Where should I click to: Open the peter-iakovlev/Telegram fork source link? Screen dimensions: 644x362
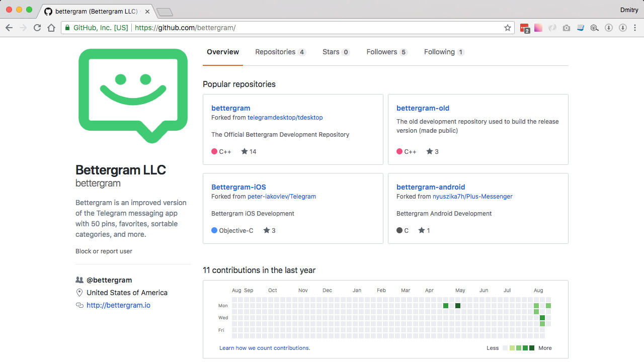pyautogui.click(x=282, y=197)
